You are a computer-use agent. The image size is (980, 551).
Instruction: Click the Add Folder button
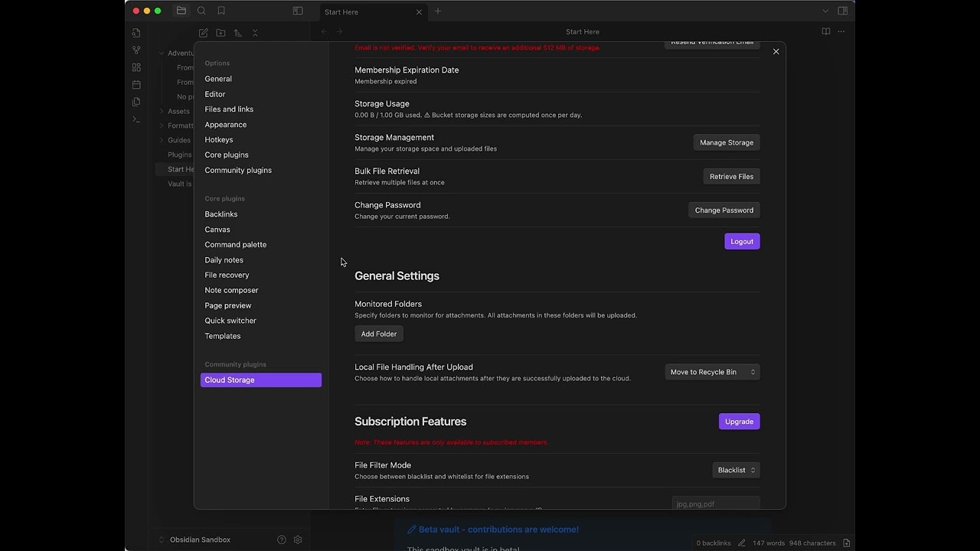[x=378, y=334]
